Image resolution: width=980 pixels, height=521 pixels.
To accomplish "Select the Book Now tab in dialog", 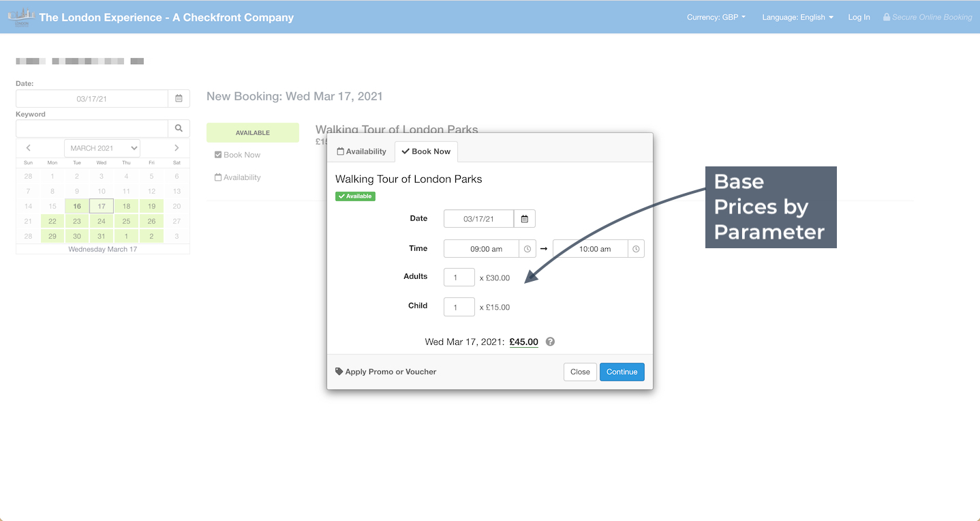I will [426, 151].
